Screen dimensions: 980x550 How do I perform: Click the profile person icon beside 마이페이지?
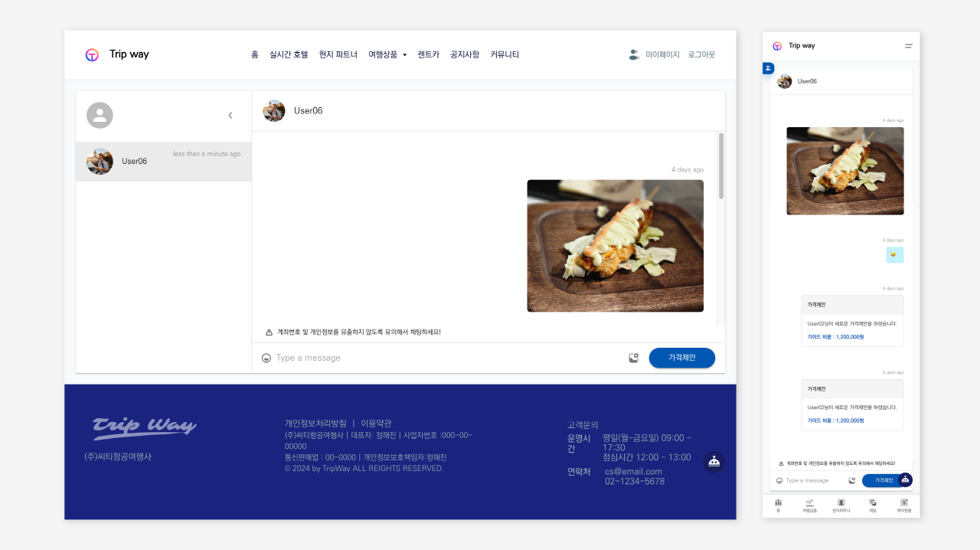634,54
